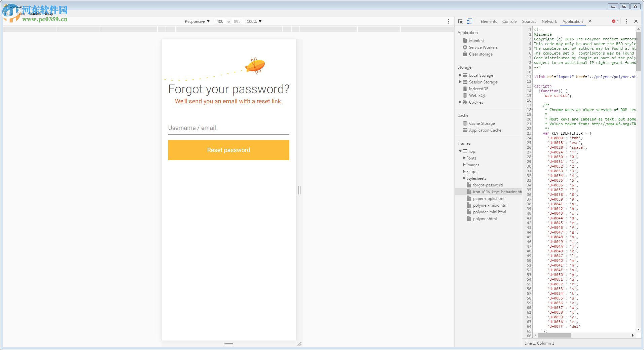The width and height of the screenshot is (644, 350).
Task: Close the DevTools panel
Action: [x=636, y=21]
